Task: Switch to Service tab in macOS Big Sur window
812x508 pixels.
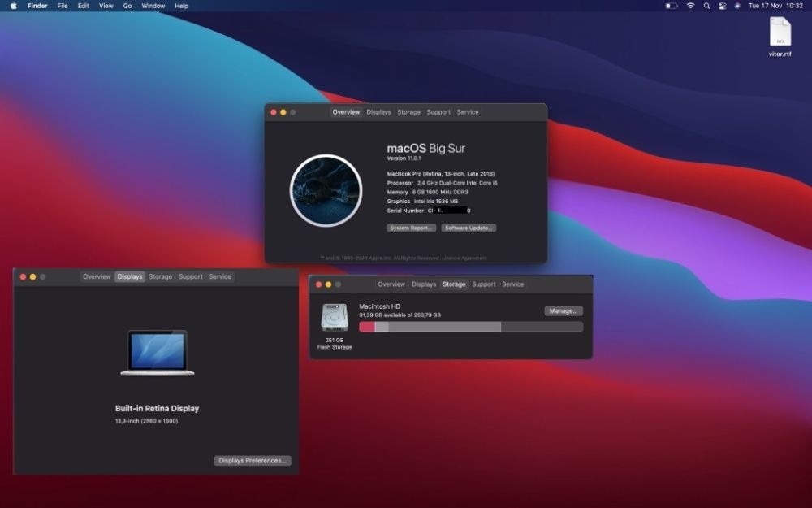Action: point(468,112)
